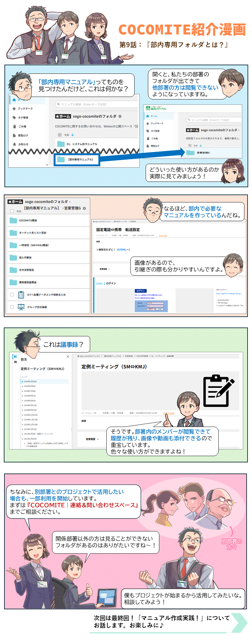
Task: Open the 個人作業用 folder
Action: [x=49, y=258]
